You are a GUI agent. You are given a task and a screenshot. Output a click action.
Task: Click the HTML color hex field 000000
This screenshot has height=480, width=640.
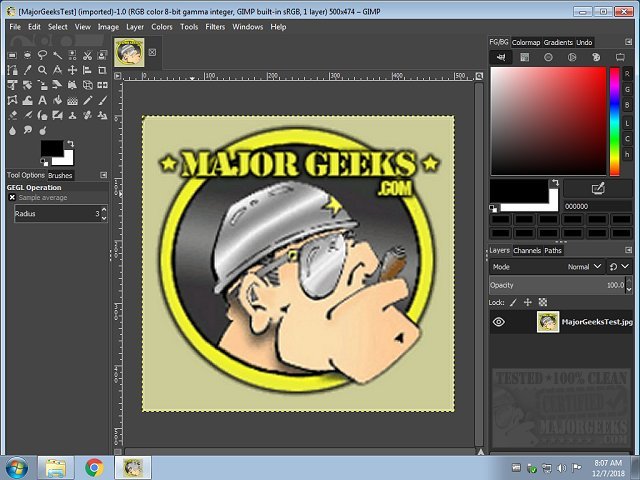pos(597,206)
